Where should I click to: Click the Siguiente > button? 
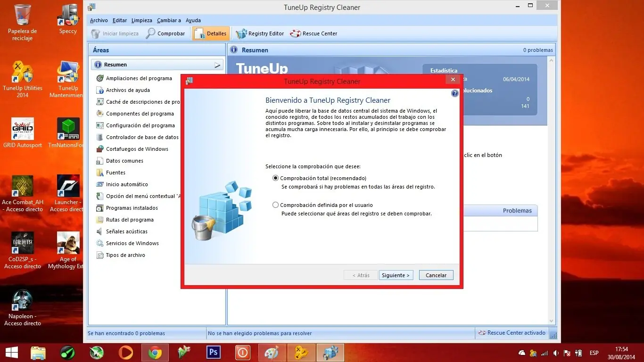tap(396, 275)
